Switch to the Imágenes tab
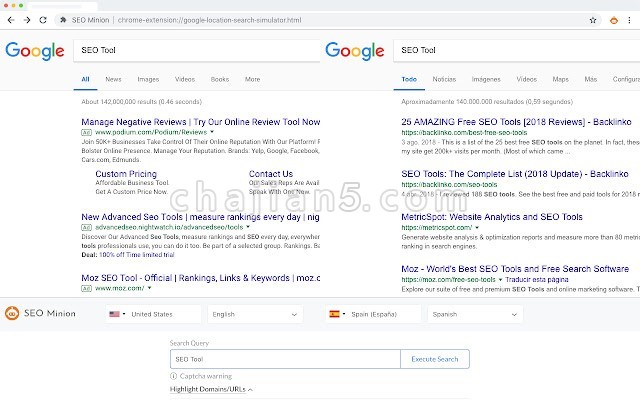 486,79
